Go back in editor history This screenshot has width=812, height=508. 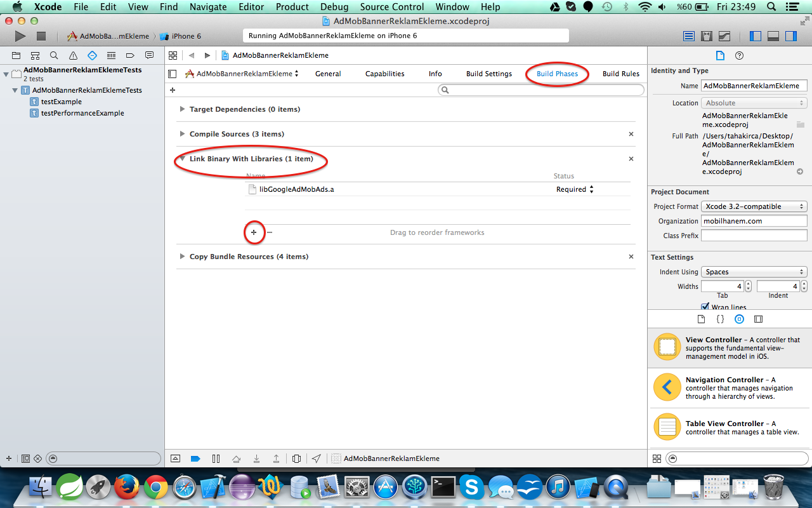[191, 55]
